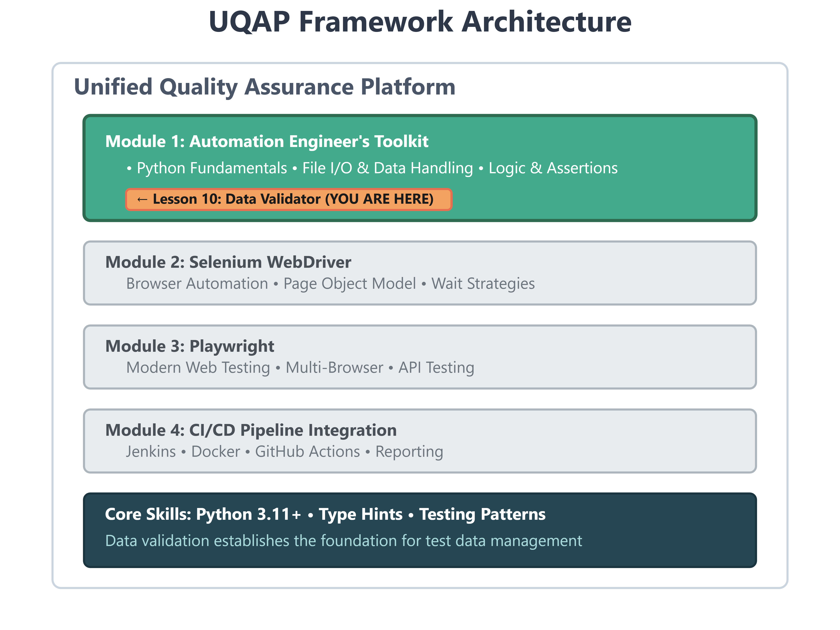Select 'Module 2: Selenium WebDriver' heading

pyautogui.click(x=228, y=262)
